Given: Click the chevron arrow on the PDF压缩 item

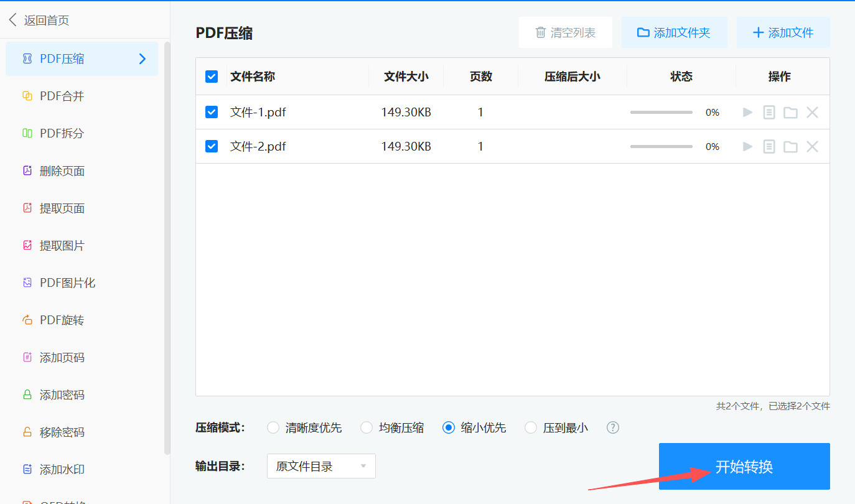Looking at the screenshot, I should [x=142, y=59].
